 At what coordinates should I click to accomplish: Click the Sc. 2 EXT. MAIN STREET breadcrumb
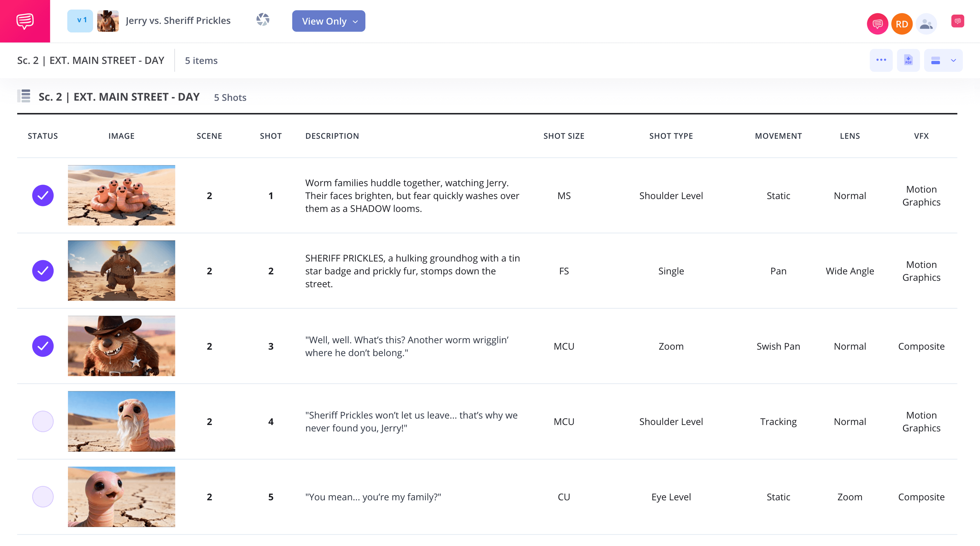tap(91, 60)
